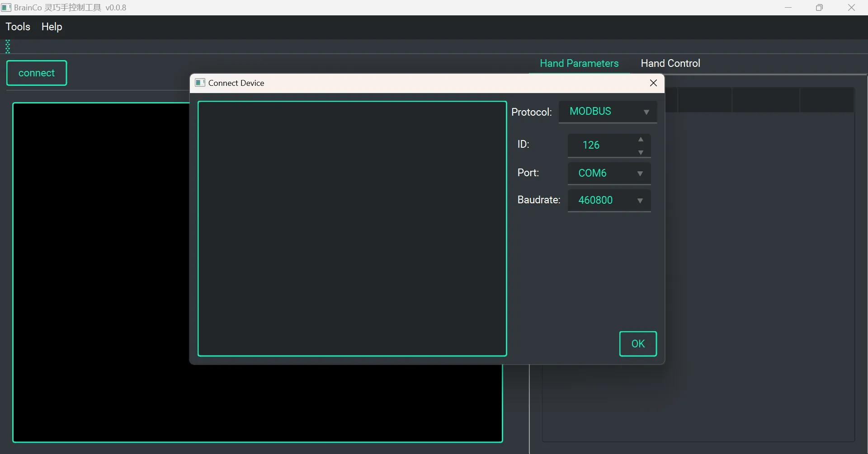Open the Tools menu
Image resolution: width=868 pixels, height=454 pixels.
click(x=18, y=27)
